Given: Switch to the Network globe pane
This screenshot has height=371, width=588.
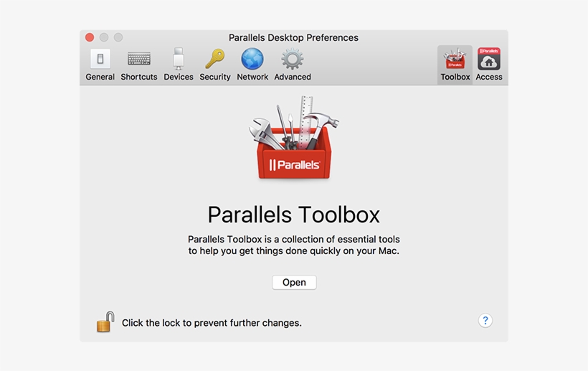Looking at the screenshot, I should click(252, 65).
